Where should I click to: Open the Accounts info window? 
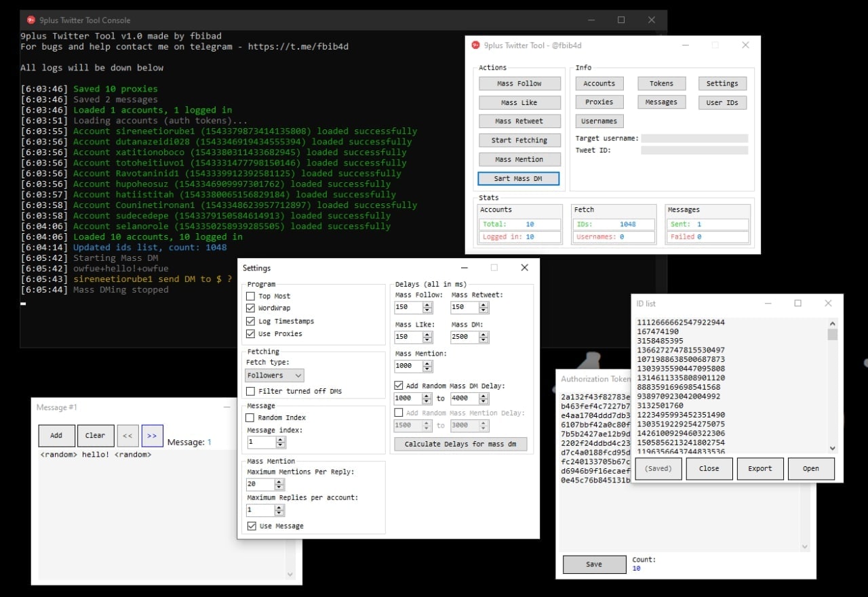599,83
